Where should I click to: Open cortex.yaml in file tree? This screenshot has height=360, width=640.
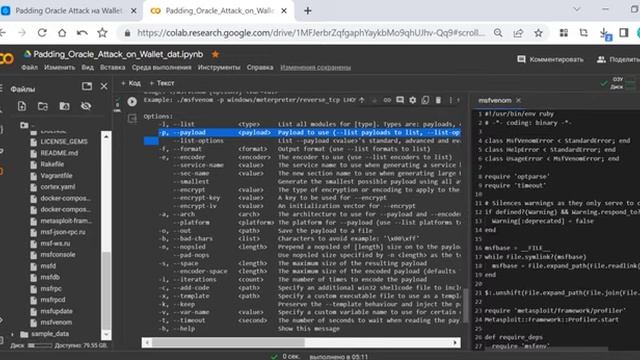[58, 187]
